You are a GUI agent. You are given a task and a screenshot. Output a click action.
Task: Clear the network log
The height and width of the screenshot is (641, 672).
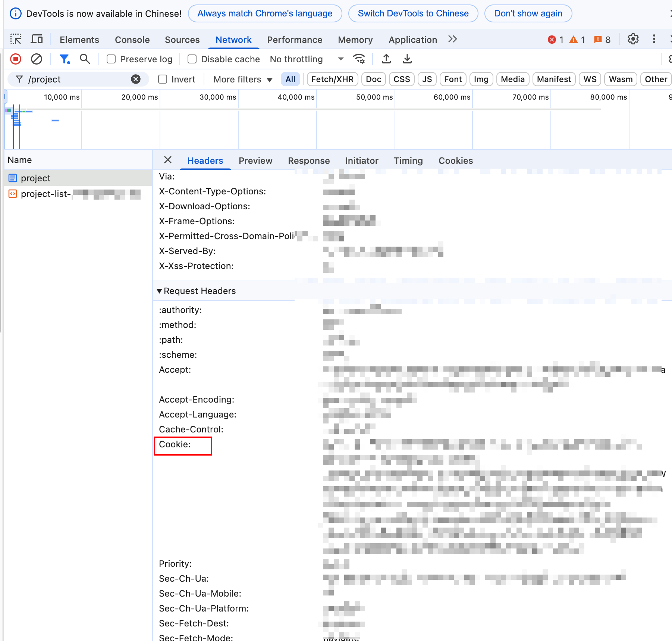36,59
